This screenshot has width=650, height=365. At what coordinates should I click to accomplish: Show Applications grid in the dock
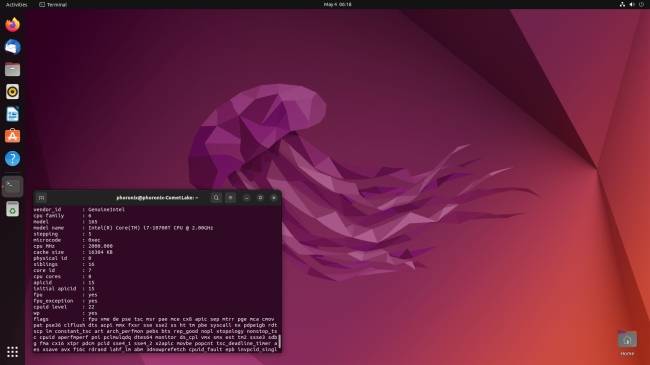pyautogui.click(x=12, y=352)
